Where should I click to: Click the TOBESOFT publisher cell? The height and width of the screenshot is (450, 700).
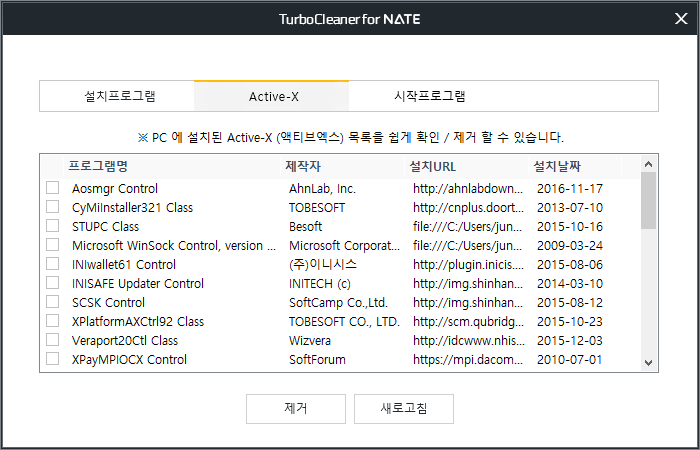click(x=317, y=208)
